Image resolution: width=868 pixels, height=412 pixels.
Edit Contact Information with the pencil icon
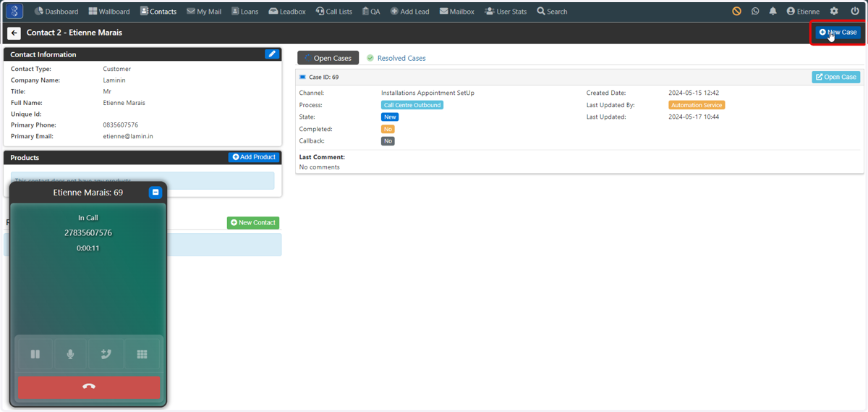point(271,54)
